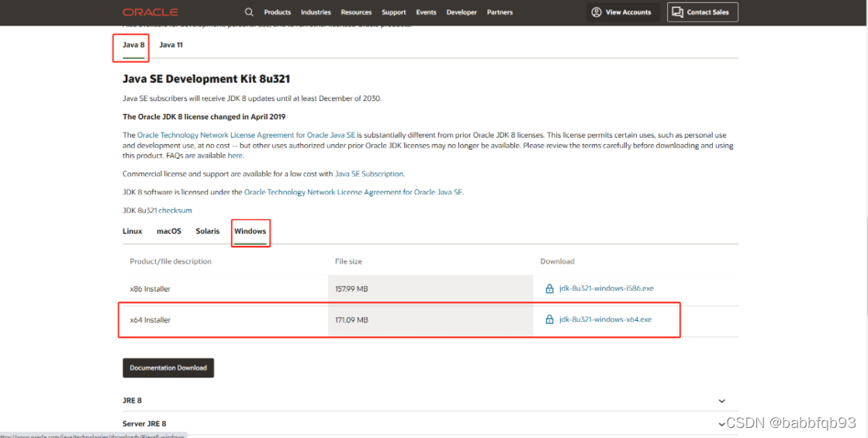Open the Partners menu

500,12
